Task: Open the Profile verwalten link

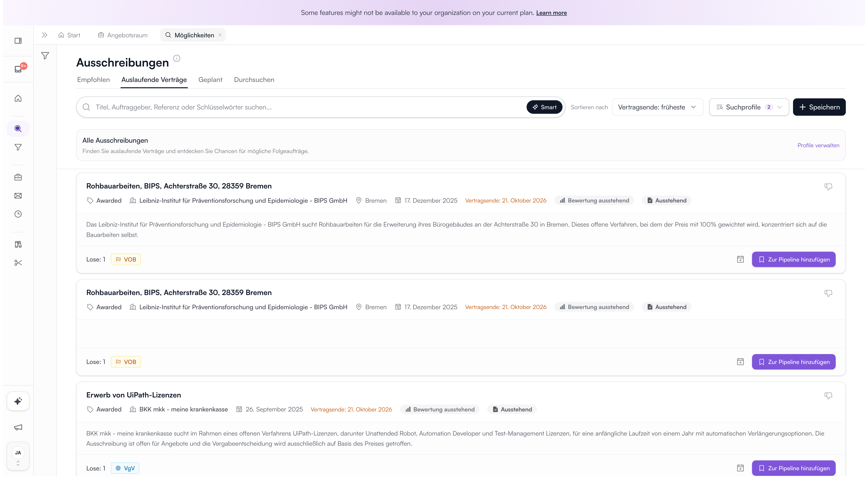Action: [818, 145]
